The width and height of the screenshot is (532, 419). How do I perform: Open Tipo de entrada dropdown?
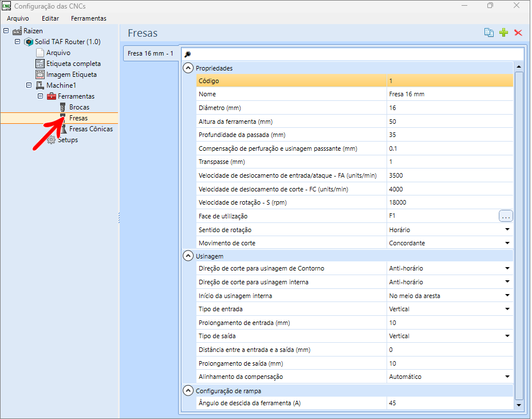click(507, 309)
